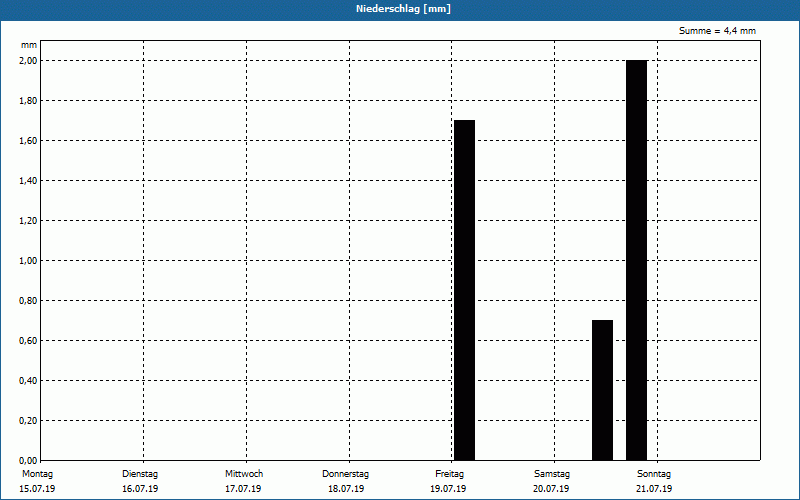Click the Mittwoch axis label
The height and width of the screenshot is (500, 800).
tap(244, 474)
